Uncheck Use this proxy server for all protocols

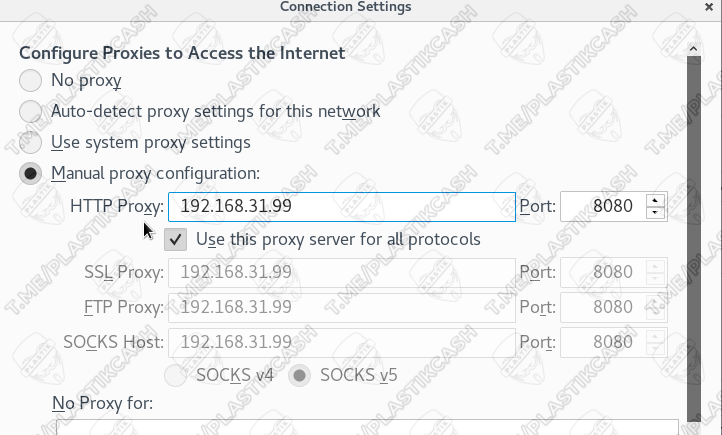tap(176, 239)
